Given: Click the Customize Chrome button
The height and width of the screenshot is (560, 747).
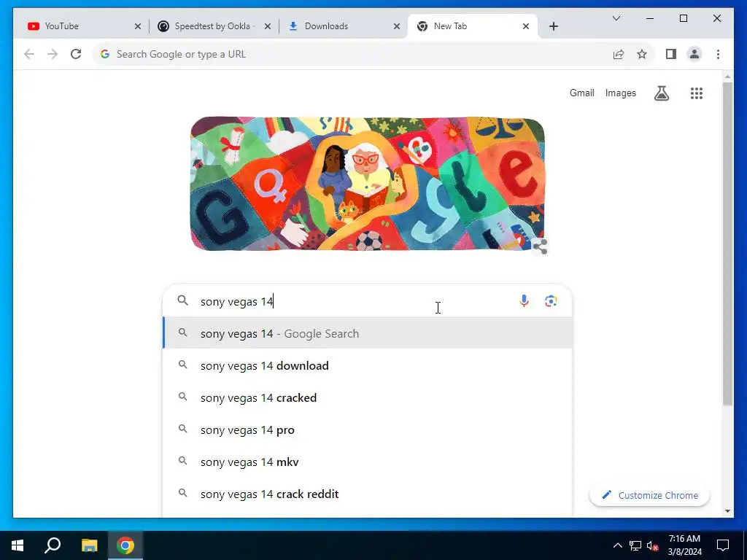Looking at the screenshot, I should click(649, 495).
